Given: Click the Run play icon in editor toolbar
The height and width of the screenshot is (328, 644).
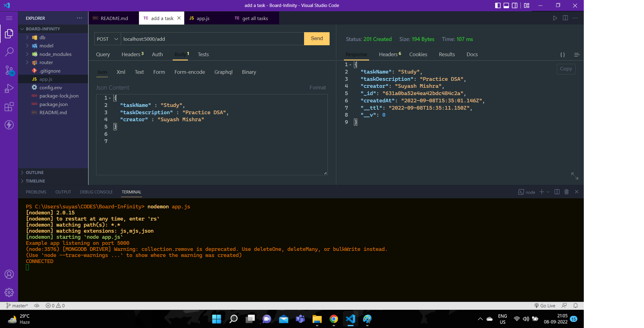Looking at the screenshot, I should click(555, 18).
